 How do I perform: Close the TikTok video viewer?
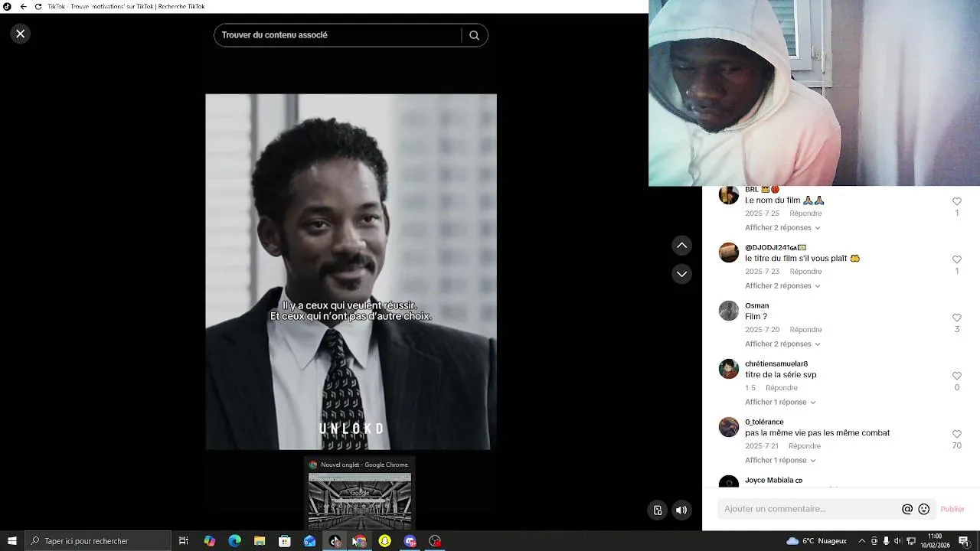click(x=21, y=34)
